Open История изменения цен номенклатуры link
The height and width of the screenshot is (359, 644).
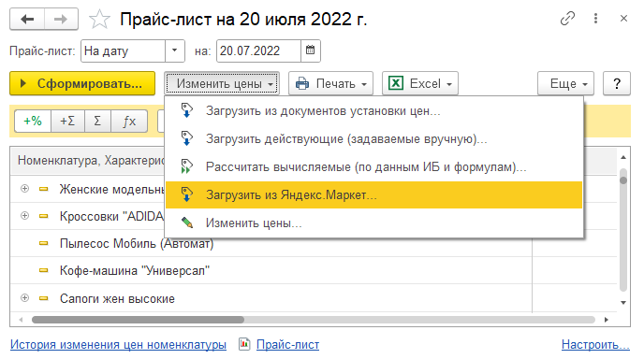pyautogui.click(x=118, y=344)
